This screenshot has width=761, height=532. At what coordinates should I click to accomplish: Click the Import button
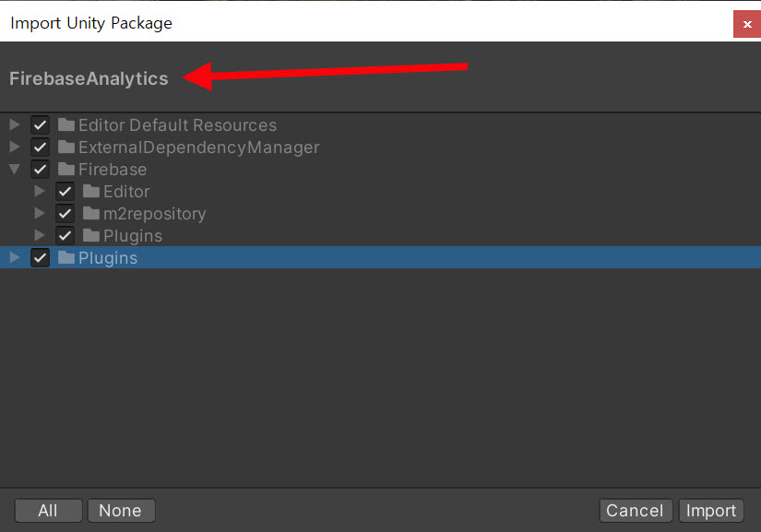(x=711, y=511)
